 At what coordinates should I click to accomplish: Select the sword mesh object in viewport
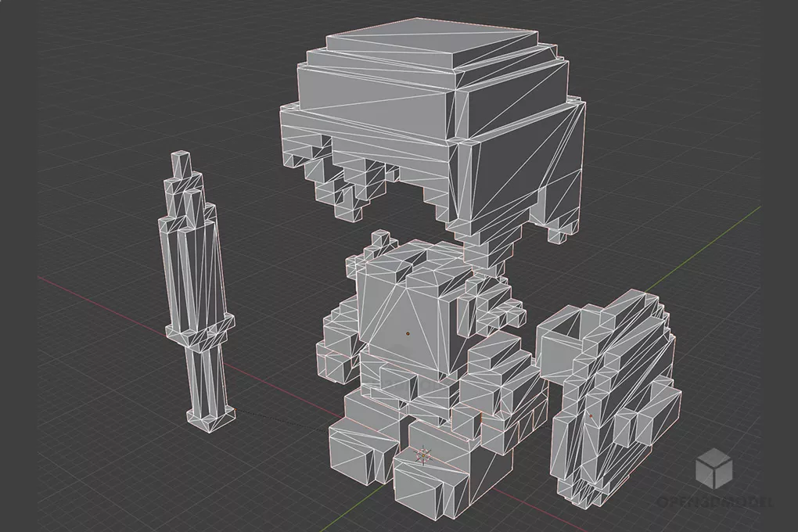(x=197, y=293)
